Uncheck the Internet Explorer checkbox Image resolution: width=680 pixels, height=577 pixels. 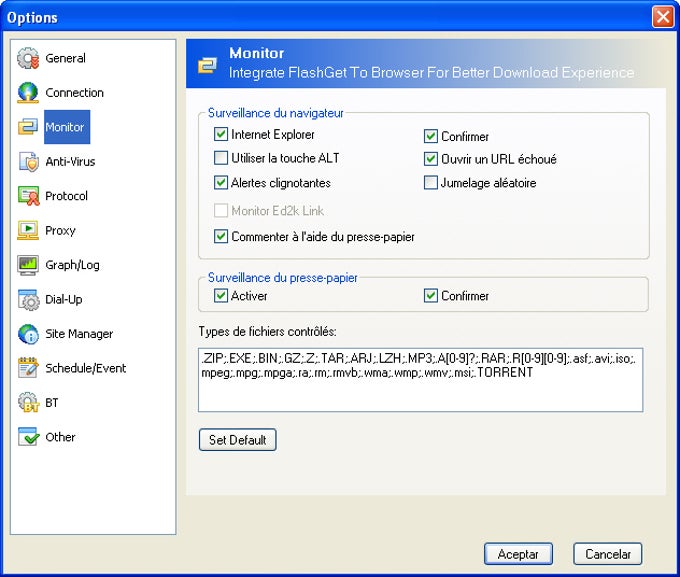coord(221,134)
